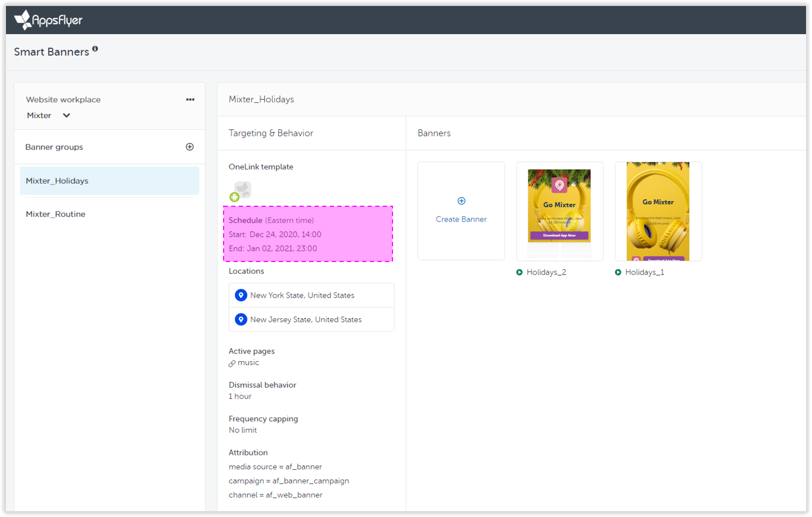
Task: Click the AppsFlyer logo
Action: pos(48,20)
